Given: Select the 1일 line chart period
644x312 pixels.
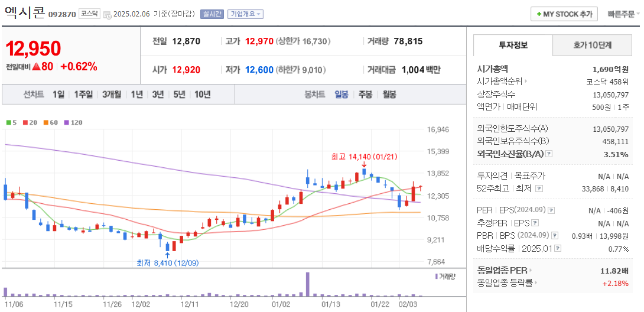Looking at the screenshot, I should (58, 95).
